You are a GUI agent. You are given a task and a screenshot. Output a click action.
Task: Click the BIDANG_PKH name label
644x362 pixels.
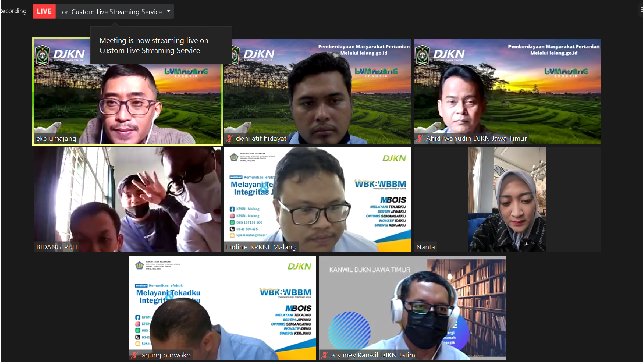[57, 247]
